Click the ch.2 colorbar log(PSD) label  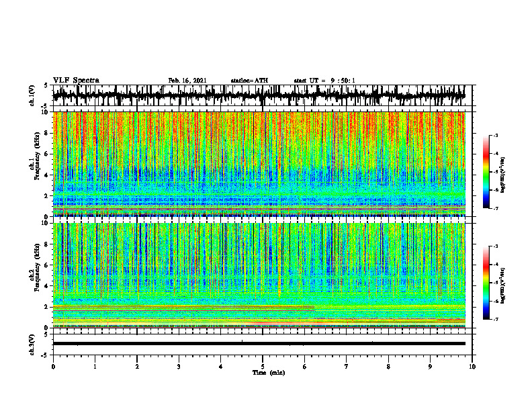tap(503, 285)
